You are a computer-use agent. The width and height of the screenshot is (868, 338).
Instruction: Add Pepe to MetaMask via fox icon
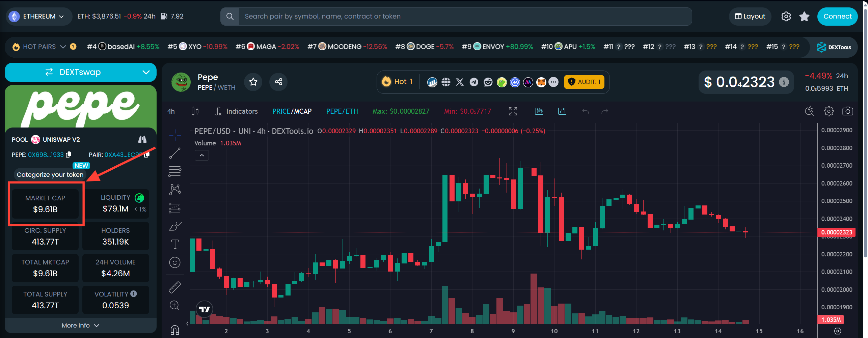point(541,82)
